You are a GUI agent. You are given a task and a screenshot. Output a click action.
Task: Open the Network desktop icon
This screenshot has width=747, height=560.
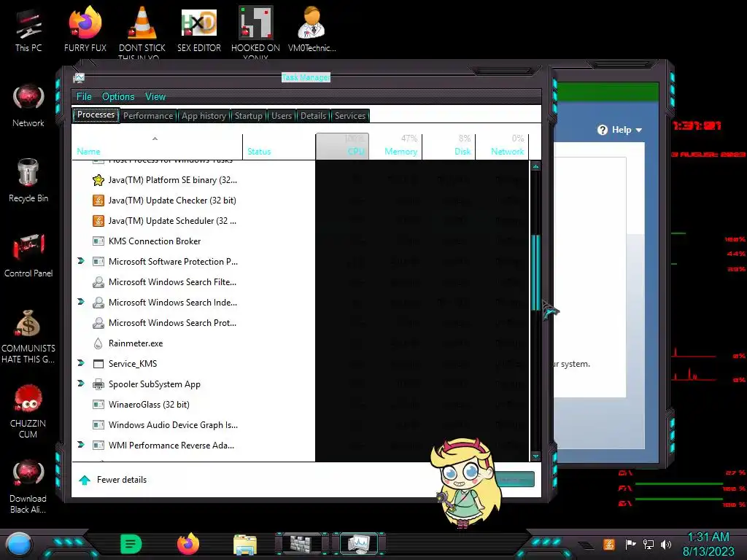(x=28, y=105)
